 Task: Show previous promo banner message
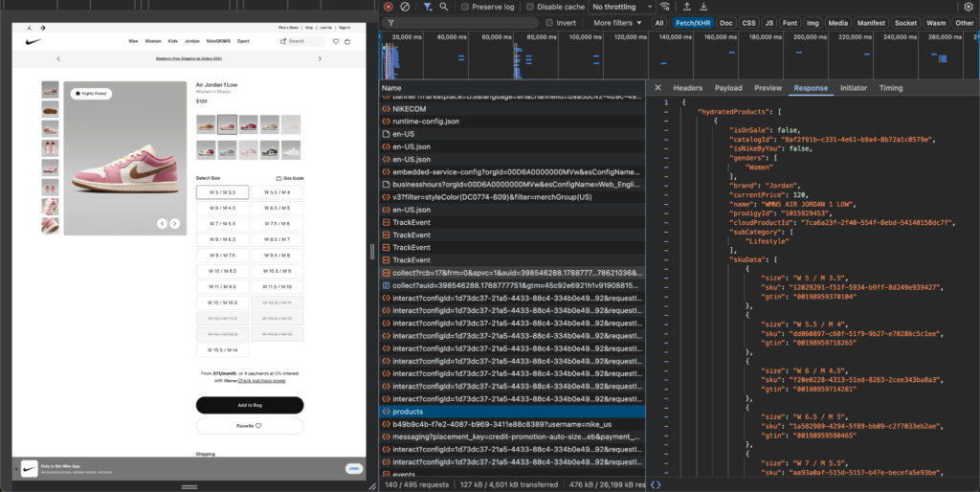58,58
